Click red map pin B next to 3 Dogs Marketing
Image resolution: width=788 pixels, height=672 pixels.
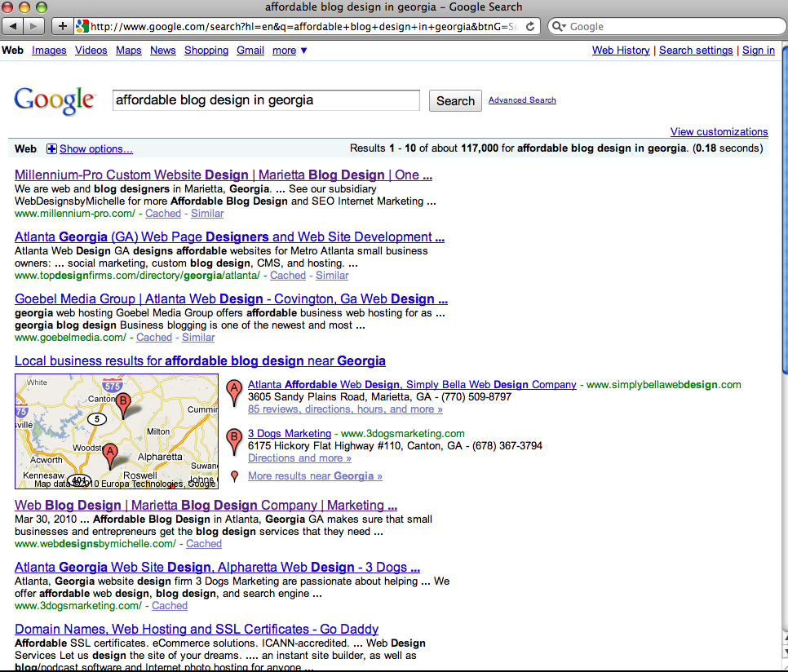tap(233, 441)
